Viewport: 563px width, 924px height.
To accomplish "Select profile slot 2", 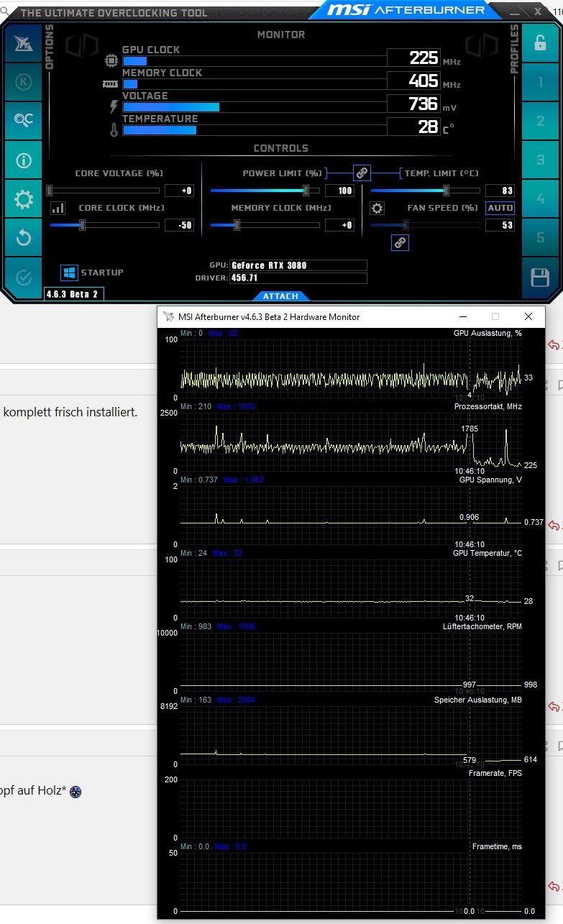I will [x=540, y=121].
